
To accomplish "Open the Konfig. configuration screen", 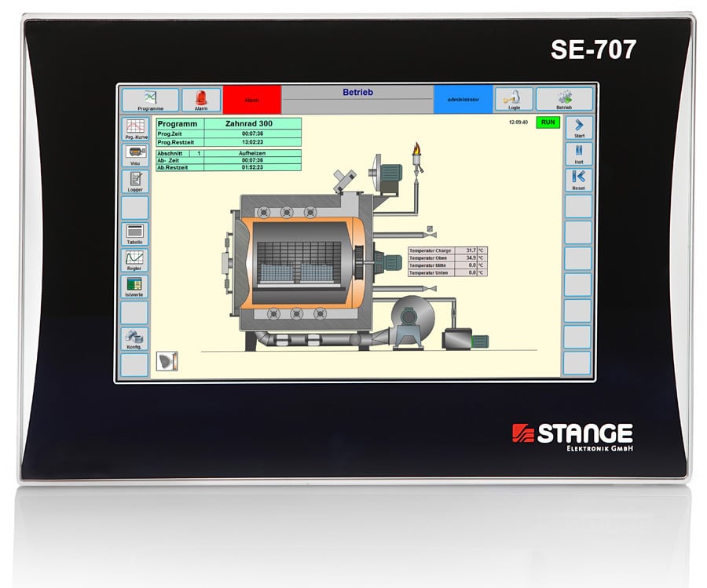I will point(134,339).
